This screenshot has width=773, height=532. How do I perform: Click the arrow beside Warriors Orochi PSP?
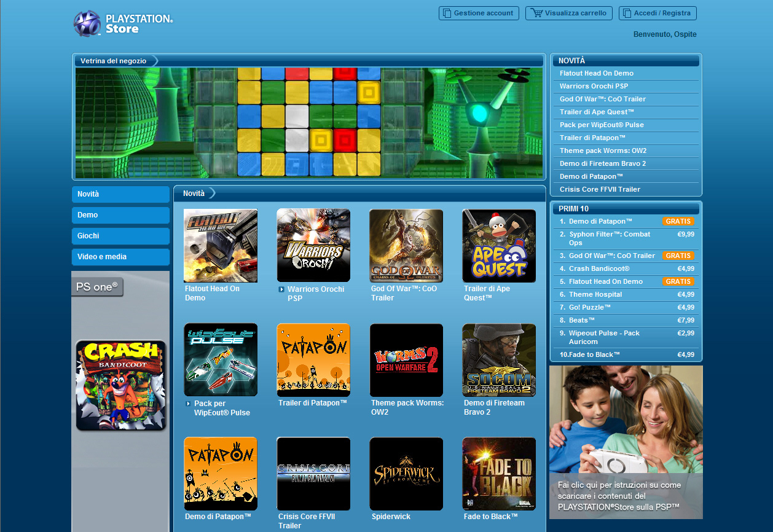(281, 289)
